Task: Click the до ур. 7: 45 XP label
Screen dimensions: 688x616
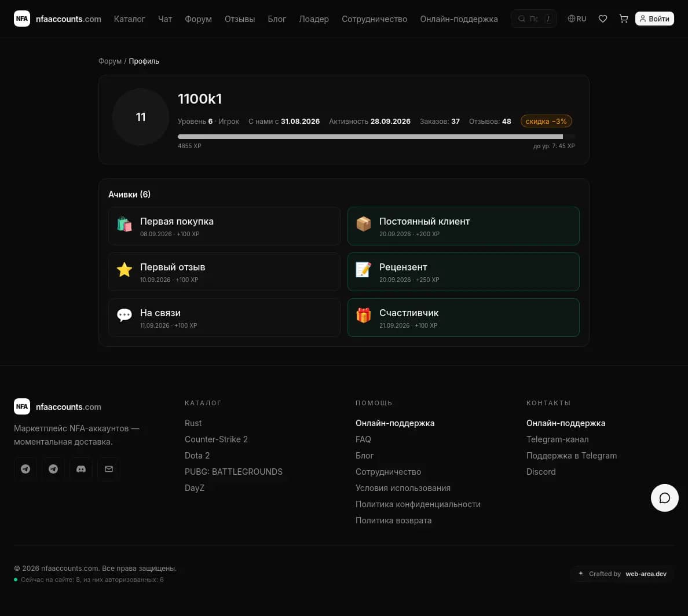Action: (554, 146)
